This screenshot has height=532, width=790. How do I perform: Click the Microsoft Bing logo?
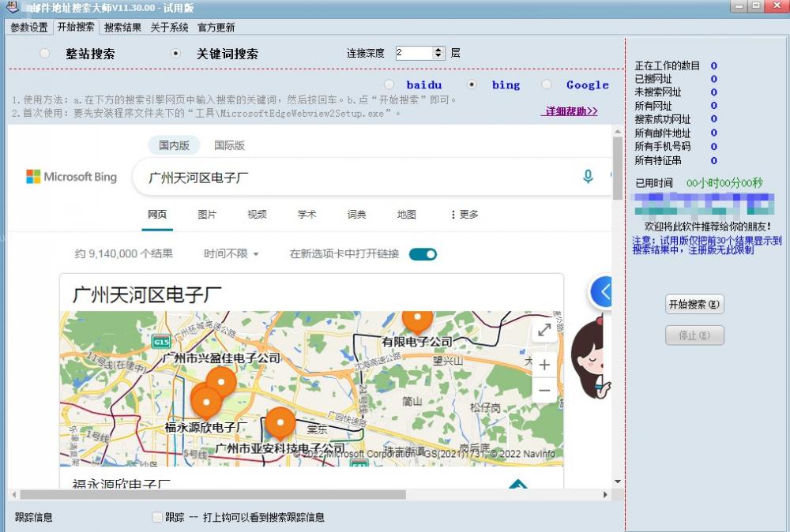coord(72,177)
